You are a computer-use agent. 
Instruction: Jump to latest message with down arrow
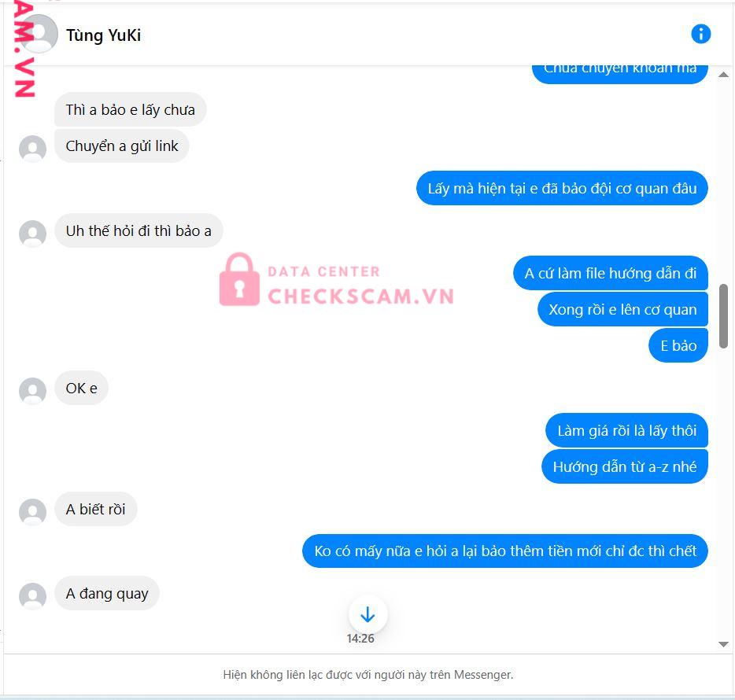pyautogui.click(x=367, y=614)
